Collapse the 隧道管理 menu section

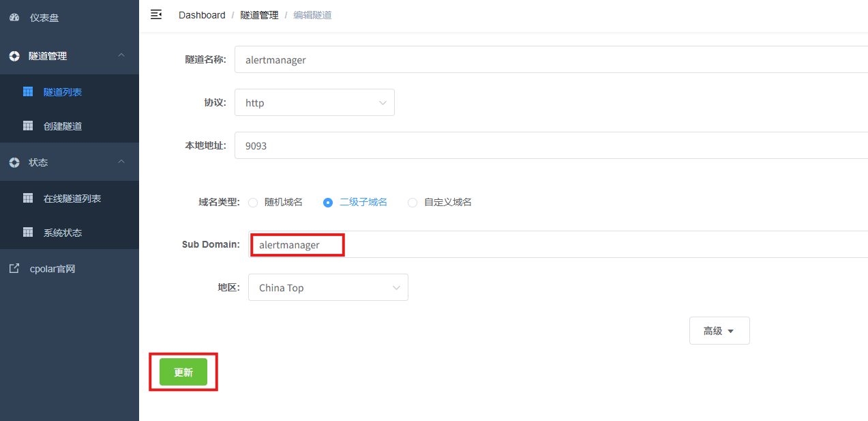(x=121, y=55)
